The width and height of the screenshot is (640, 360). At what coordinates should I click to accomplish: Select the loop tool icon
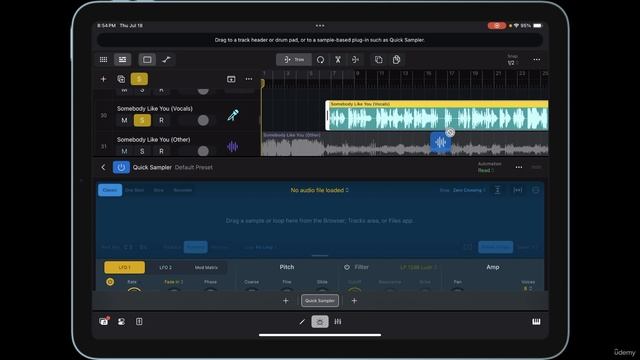(320, 60)
